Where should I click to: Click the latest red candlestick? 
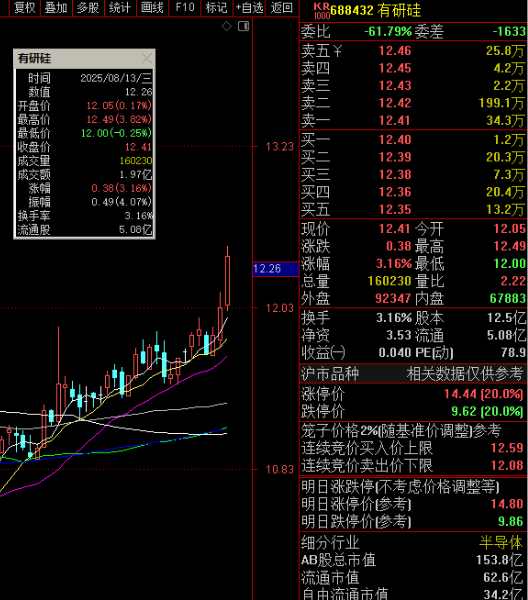pyautogui.click(x=228, y=279)
